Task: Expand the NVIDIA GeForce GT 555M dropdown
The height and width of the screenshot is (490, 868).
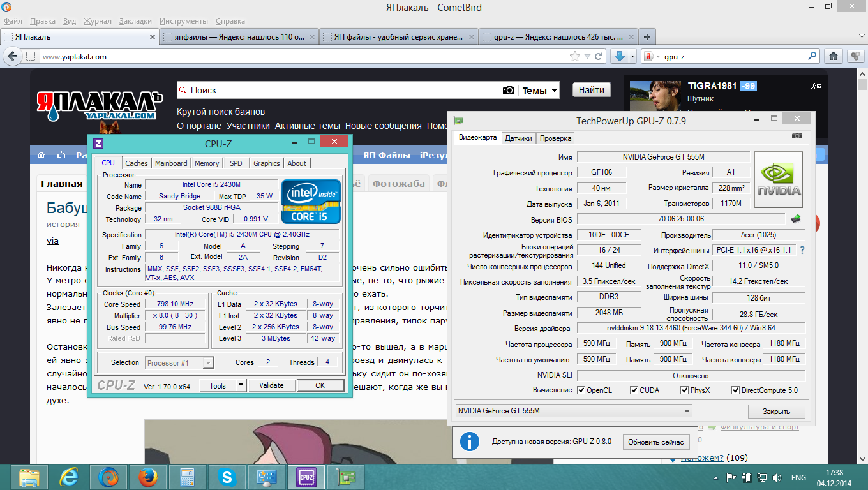Action: point(686,411)
